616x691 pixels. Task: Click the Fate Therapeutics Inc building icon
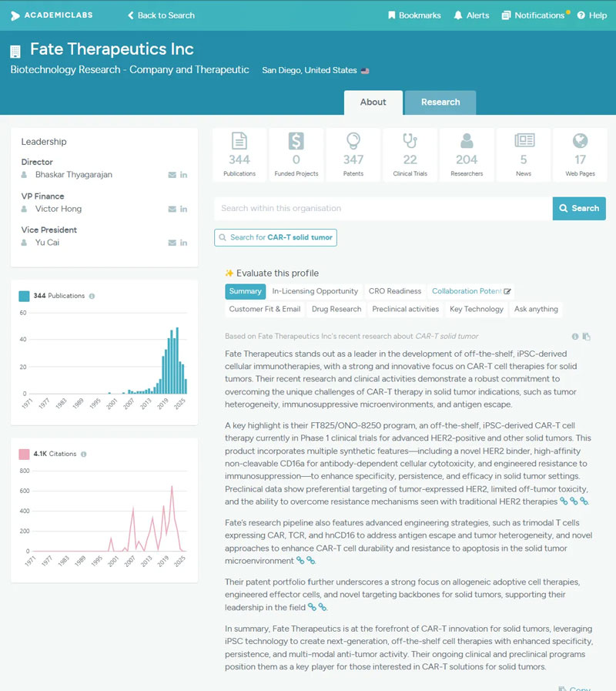(x=15, y=52)
